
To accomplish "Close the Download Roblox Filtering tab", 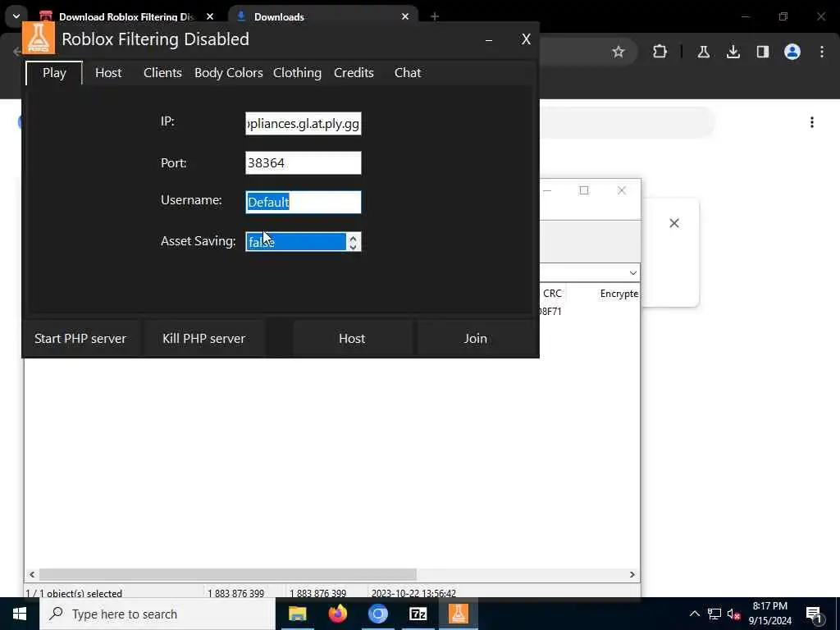I will coord(210,16).
